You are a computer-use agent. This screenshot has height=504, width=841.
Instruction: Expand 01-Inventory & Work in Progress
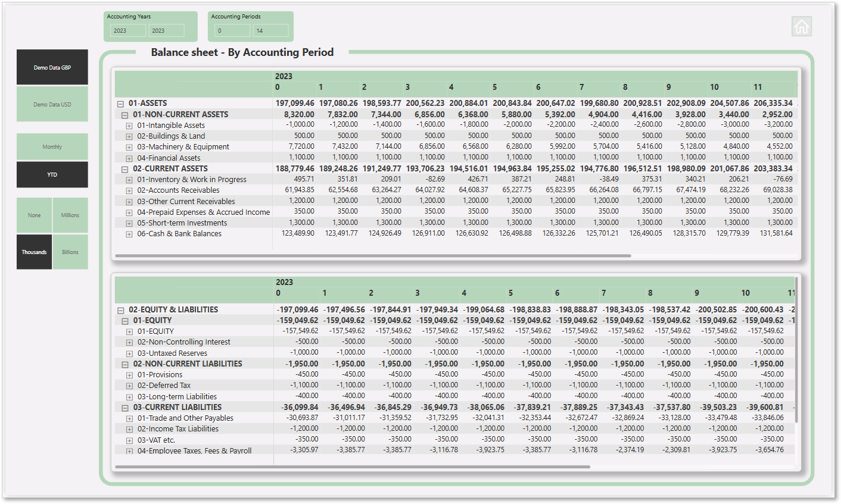coord(129,180)
